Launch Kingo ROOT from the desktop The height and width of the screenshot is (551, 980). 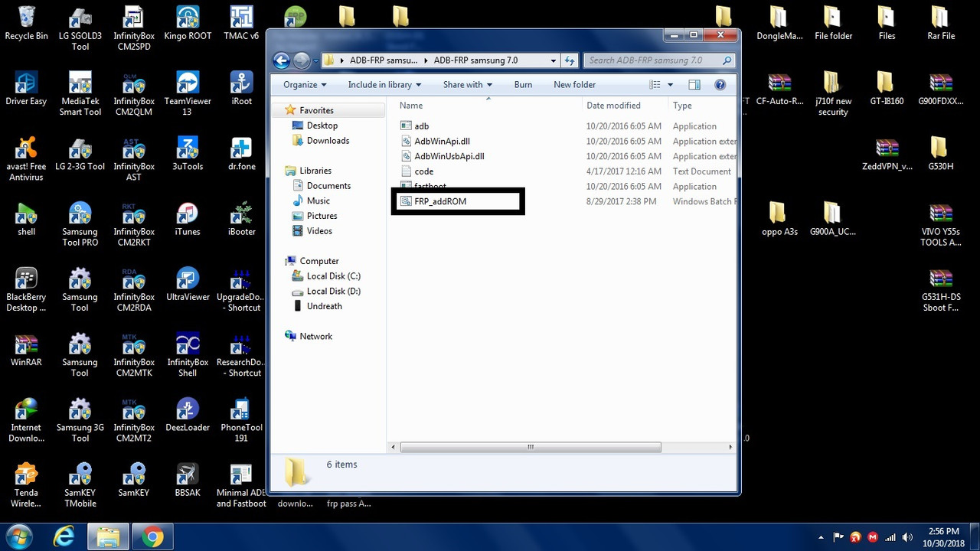click(188, 24)
